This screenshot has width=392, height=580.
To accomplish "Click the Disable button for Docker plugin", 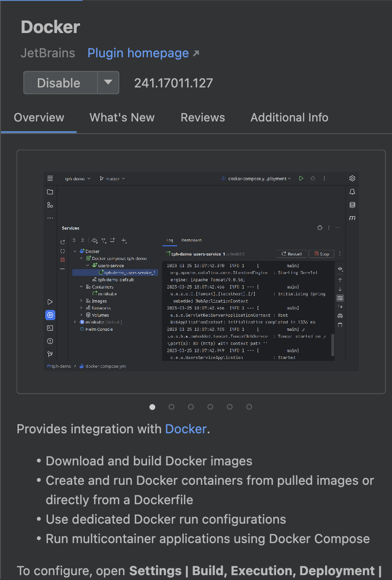I will click(61, 83).
